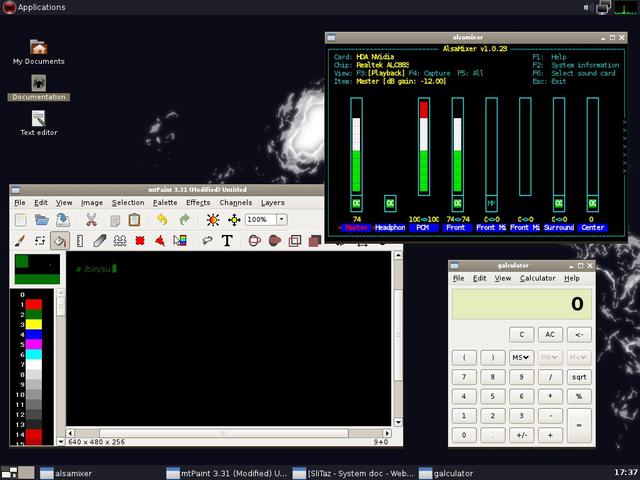
Task: Open the brightness and contrast sun icon
Action: pyautogui.click(x=213, y=220)
